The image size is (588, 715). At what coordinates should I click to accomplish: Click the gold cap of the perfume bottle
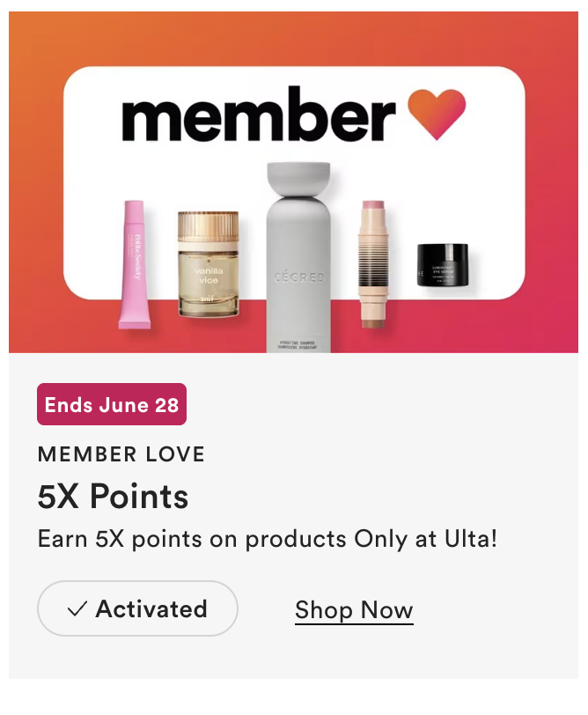[209, 226]
